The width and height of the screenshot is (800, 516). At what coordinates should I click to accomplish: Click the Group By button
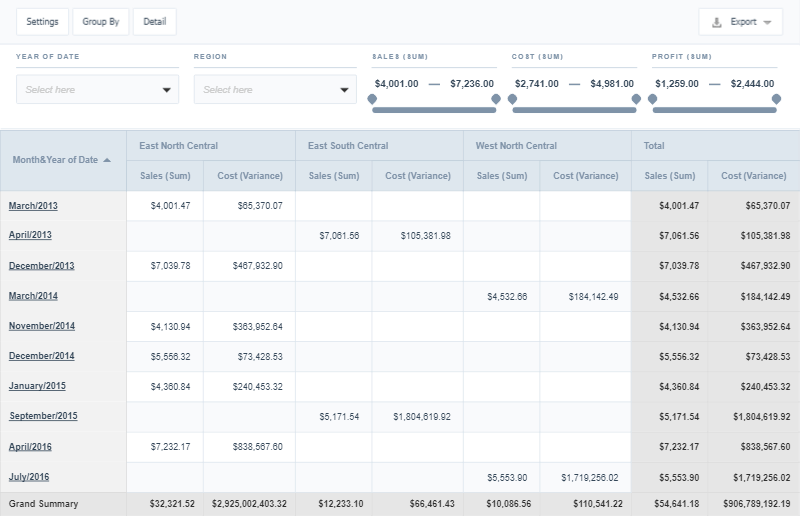tap(100, 22)
